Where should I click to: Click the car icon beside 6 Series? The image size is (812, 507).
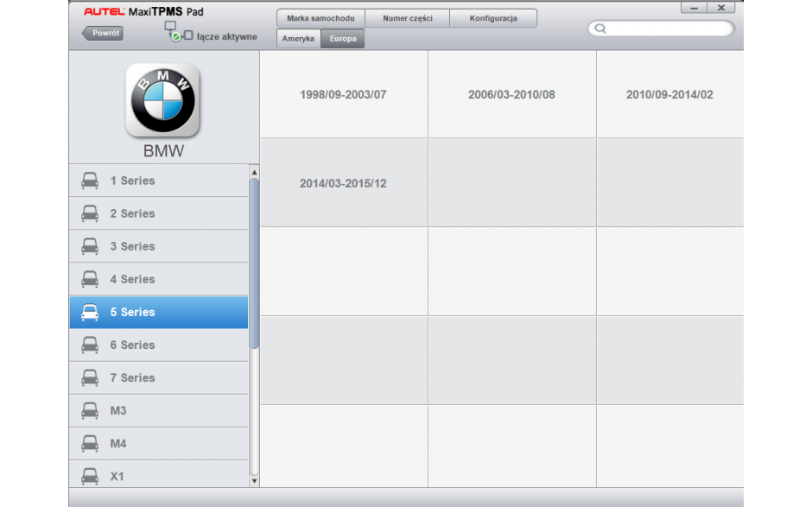[x=90, y=345]
